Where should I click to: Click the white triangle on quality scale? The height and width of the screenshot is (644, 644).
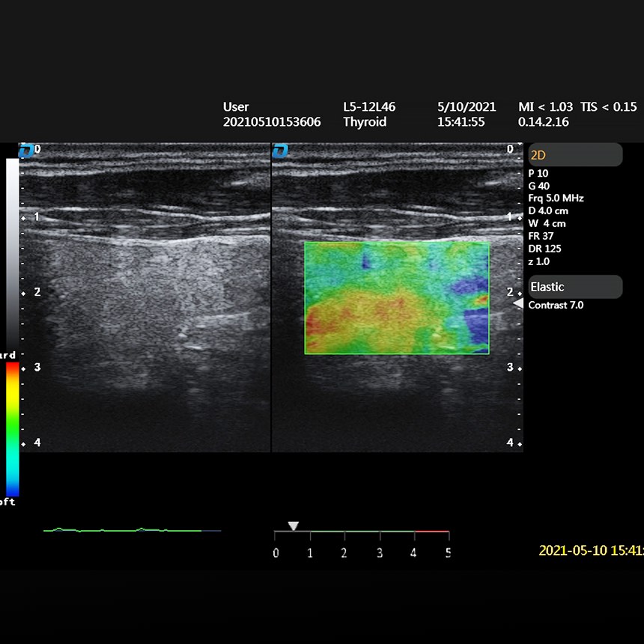tap(294, 526)
